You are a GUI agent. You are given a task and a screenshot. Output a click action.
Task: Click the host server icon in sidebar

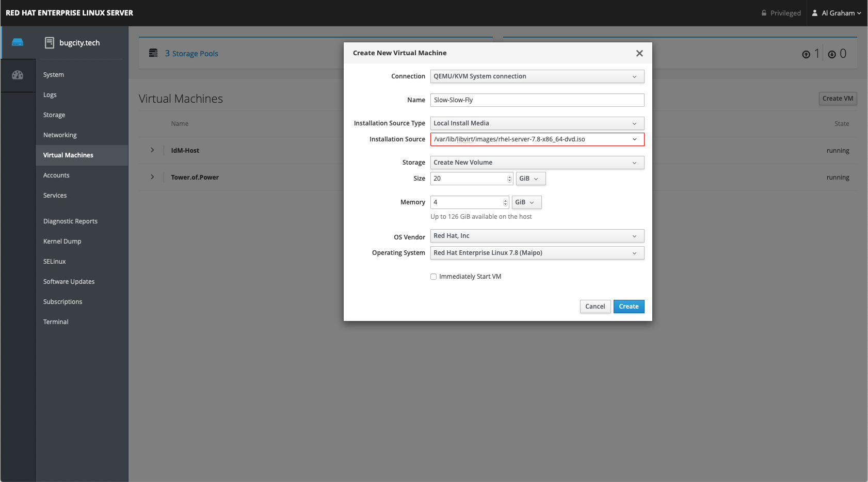18,42
